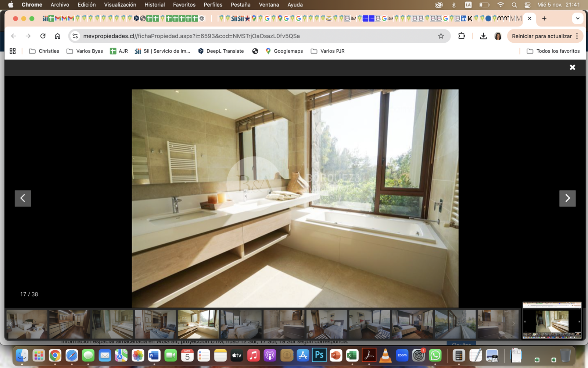Image resolution: width=588 pixels, height=368 pixels.
Task: Open Wi-Fi status menu
Action: coord(501,5)
